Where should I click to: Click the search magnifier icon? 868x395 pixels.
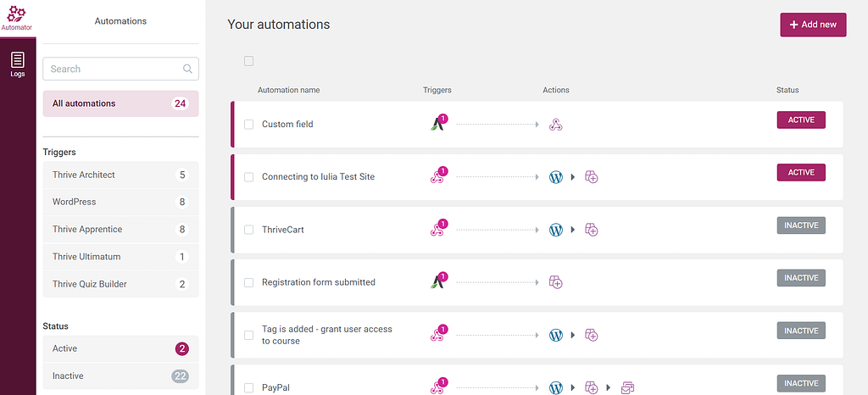[x=187, y=70]
